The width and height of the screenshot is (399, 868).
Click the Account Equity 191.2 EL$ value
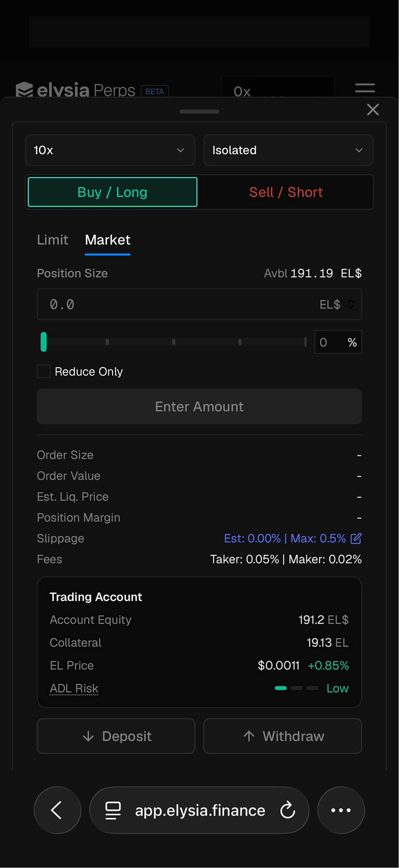coord(324,620)
